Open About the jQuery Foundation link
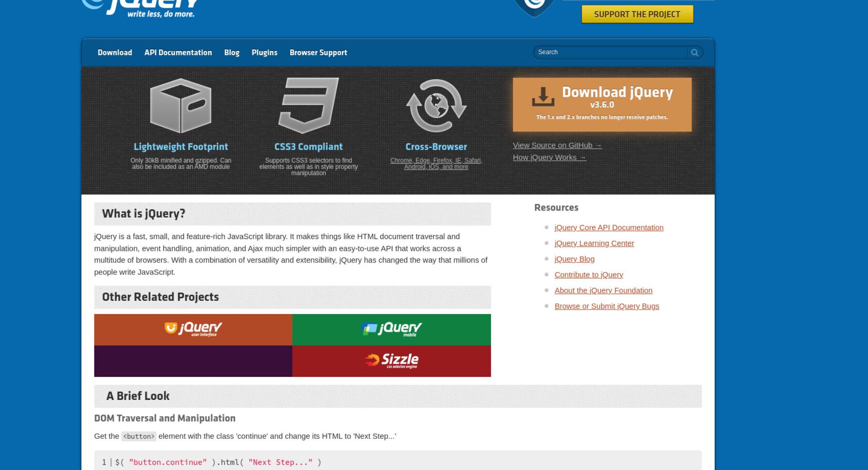 (x=604, y=291)
